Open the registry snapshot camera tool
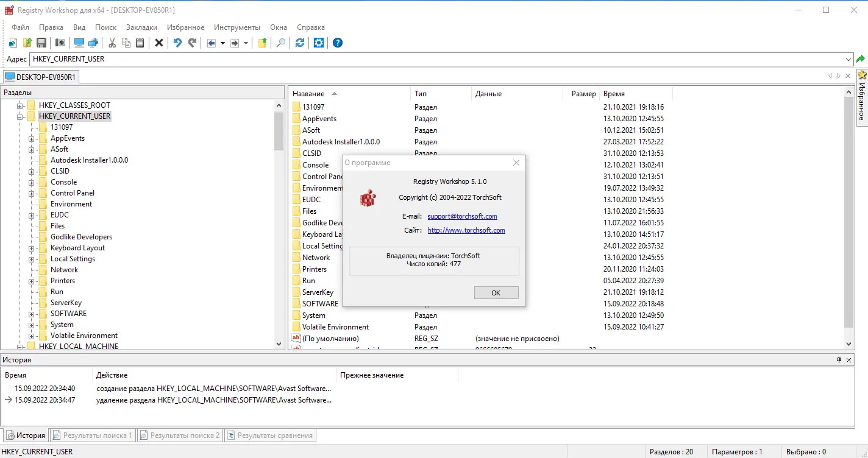This screenshot has height=458, width=868. [60, 43]
